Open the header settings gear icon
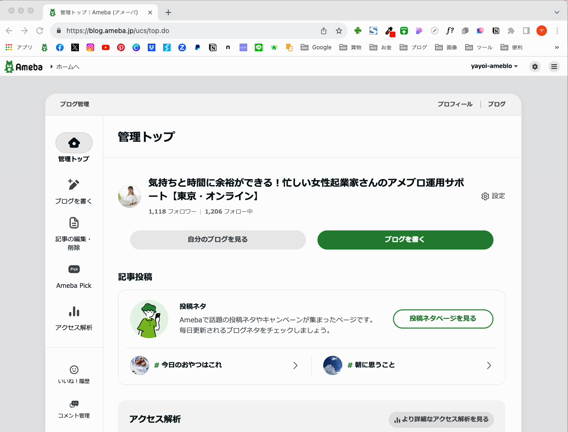The height and width of the screenshot is (432, 568). (x=535, y=67)
